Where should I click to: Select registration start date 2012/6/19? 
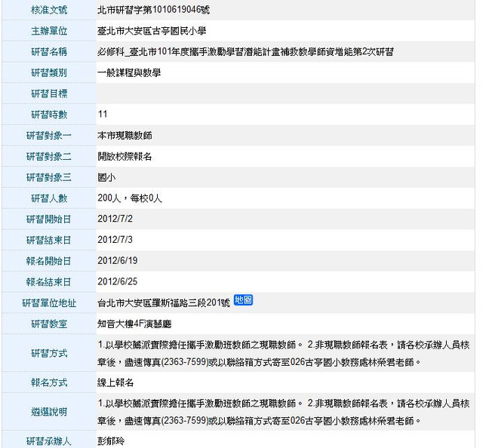coord(118,261)
